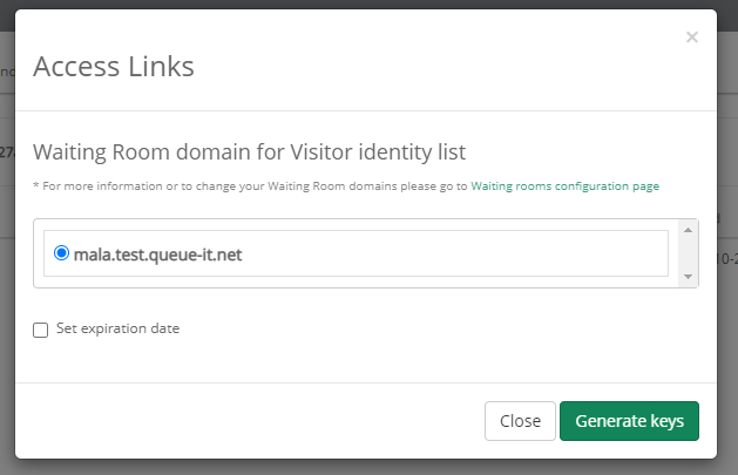Select the mala.test.queue-it.net radio button
This screenshot has width=738, height=475.
coord(61,253)
